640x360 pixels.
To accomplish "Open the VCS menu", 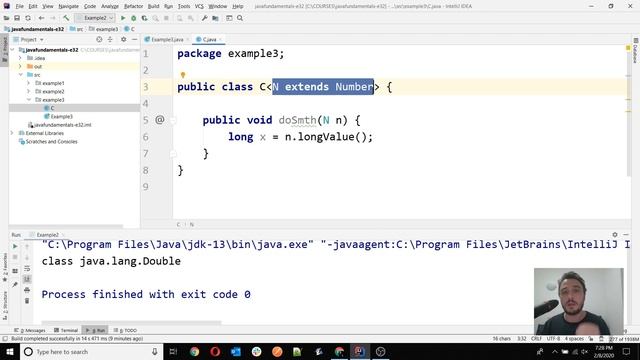I will [199, 6].
